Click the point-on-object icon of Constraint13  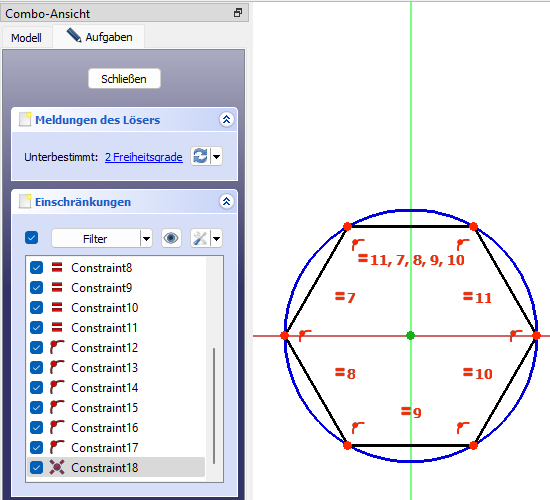coord(57,367)
